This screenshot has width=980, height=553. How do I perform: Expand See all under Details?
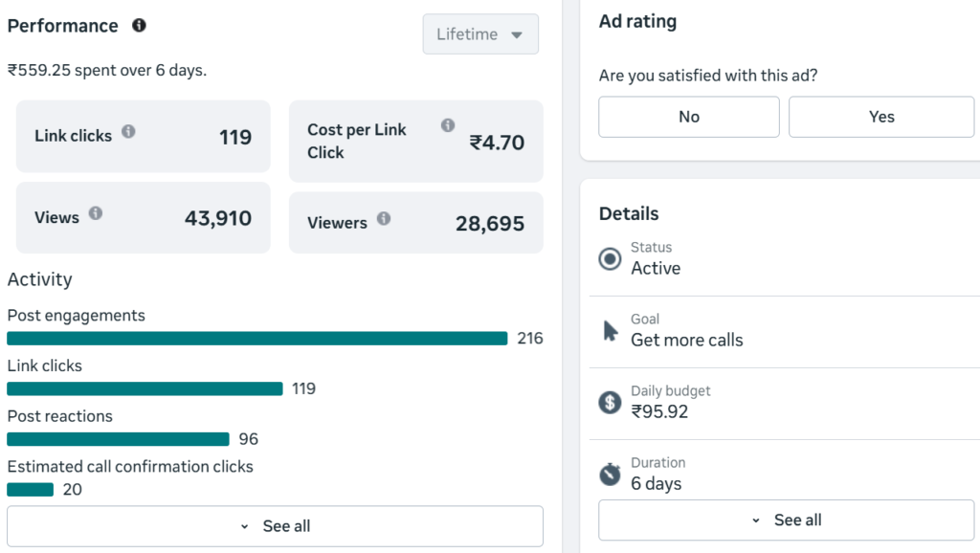pyautogui.click(x=787, y=520)
